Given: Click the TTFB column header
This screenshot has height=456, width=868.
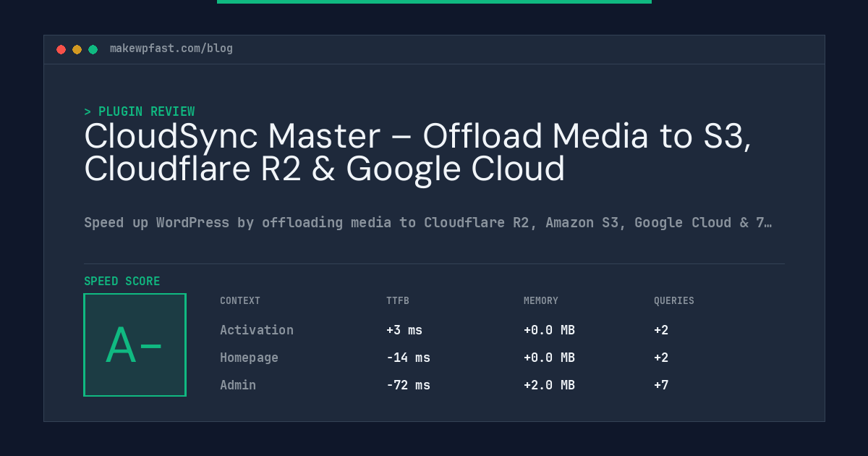Looking at the screenshot, I should coord(398,300).
